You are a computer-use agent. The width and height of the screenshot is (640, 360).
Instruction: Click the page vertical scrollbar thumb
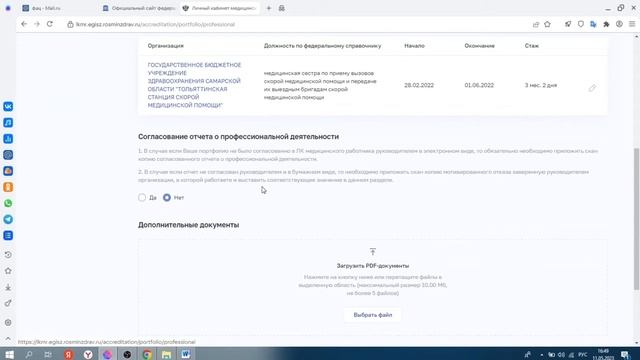636,219
